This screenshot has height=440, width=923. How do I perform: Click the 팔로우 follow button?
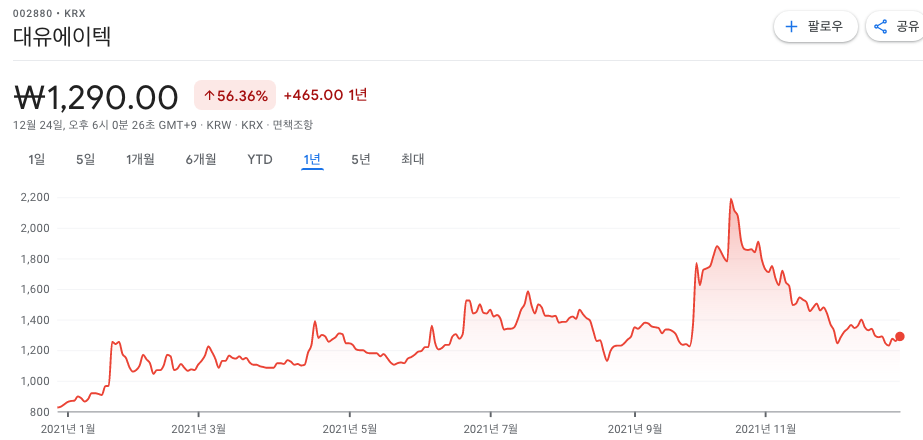[816, 27]
